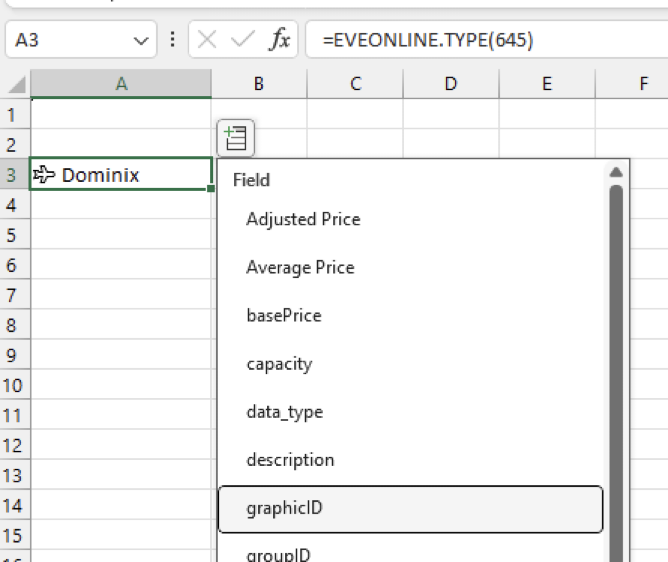The width and height of the screenshot is (668, 562).
Task: Click empty cell A1
Action: click(121, 114)
